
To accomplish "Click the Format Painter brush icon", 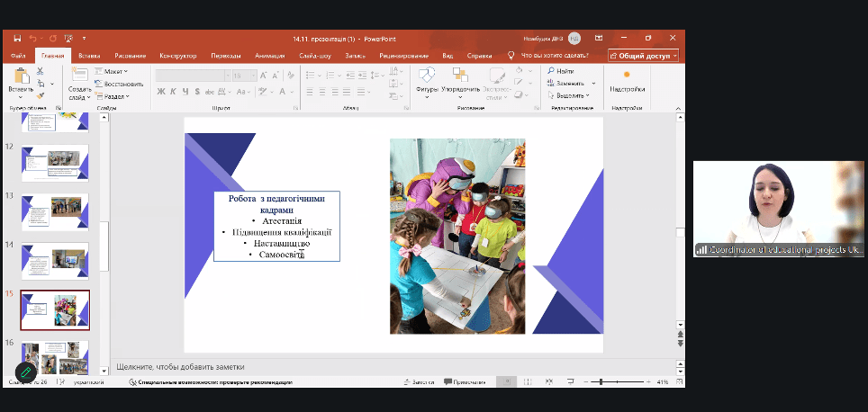I will (41, 95).
